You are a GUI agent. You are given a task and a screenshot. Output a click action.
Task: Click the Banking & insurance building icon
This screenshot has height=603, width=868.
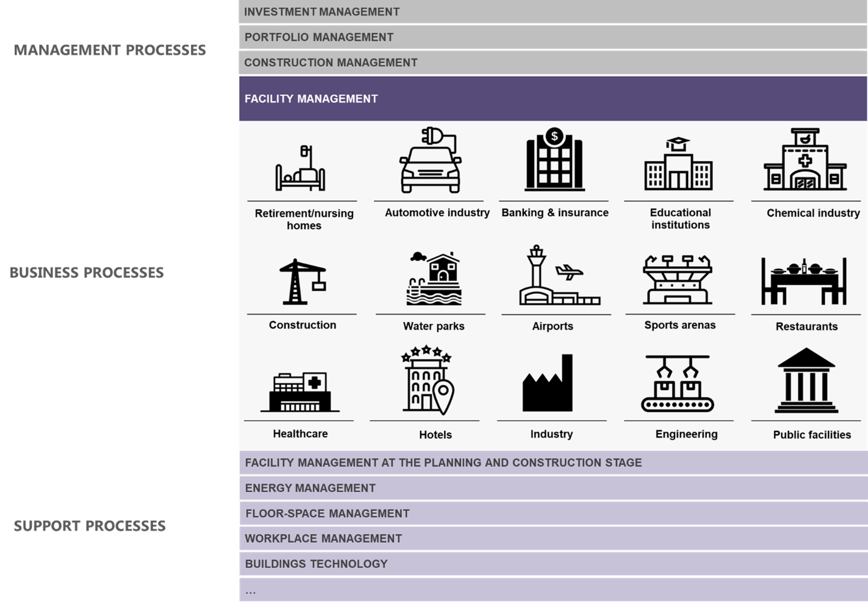click(x=554, y=160)
